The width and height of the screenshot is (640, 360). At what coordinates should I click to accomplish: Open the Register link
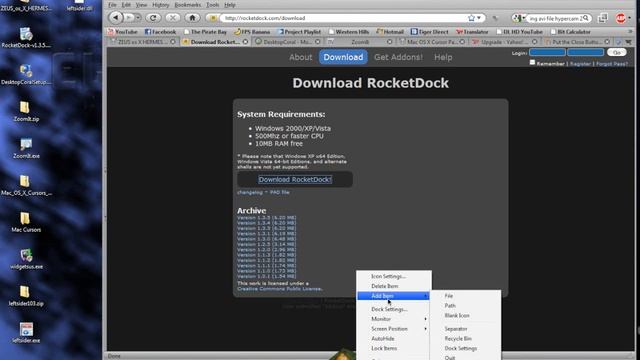[x=580, y=64]
